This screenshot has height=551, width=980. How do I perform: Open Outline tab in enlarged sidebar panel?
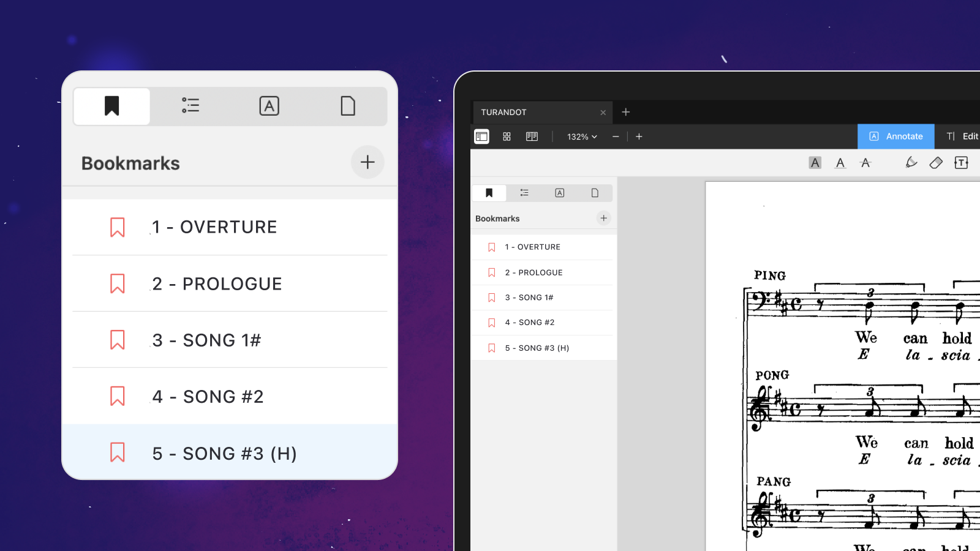click(x=190, y=106)
